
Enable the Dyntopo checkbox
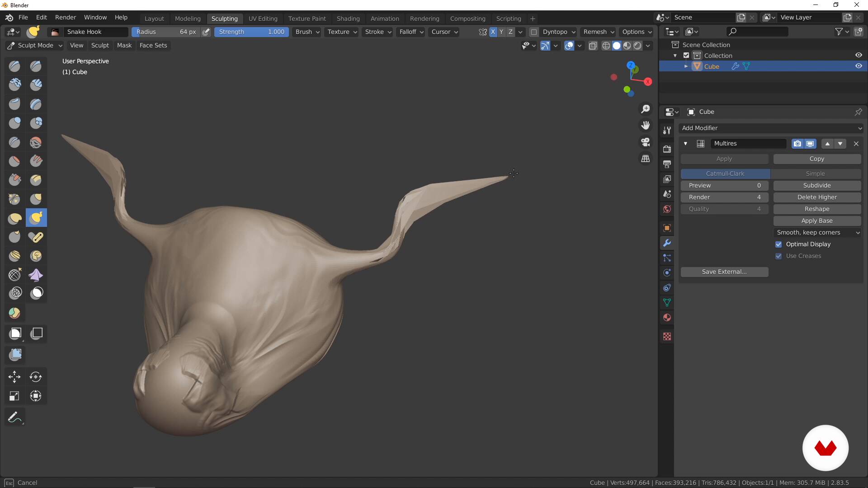534,32
